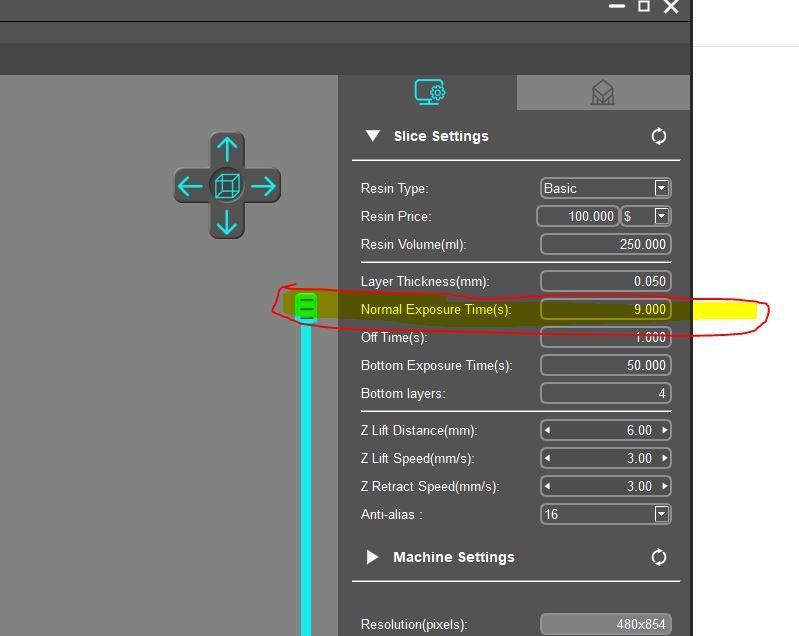The width and height of the screenshot is (799, 636).
Task: Click the down arrow on view pad
Action: click(227, 221)
